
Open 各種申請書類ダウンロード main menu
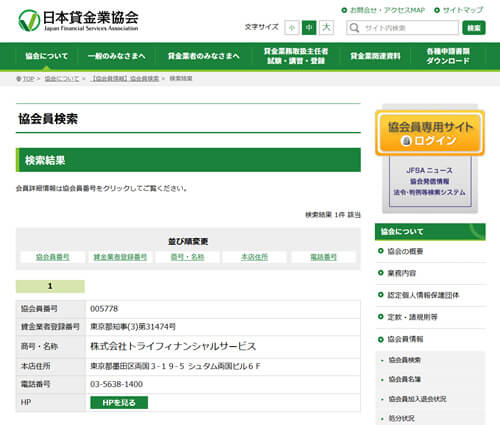(x=448, y=56)
